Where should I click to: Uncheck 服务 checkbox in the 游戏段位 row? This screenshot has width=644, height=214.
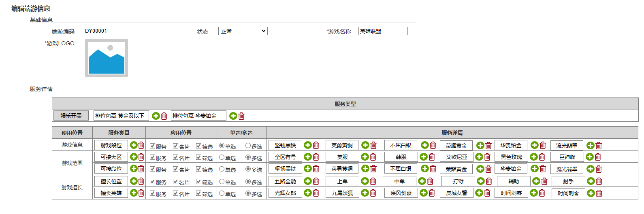click(x=152, y=146)
